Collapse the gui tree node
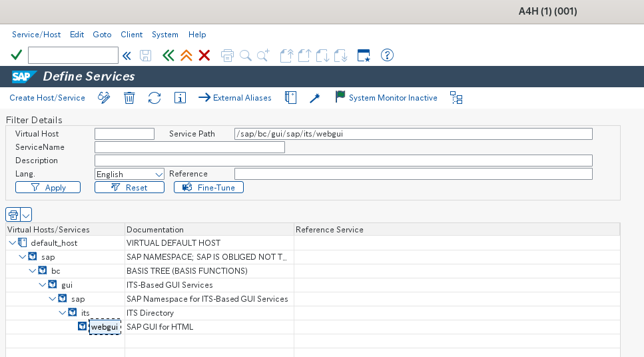The height and width of the screenshot is (357, 644). point(43,284)
